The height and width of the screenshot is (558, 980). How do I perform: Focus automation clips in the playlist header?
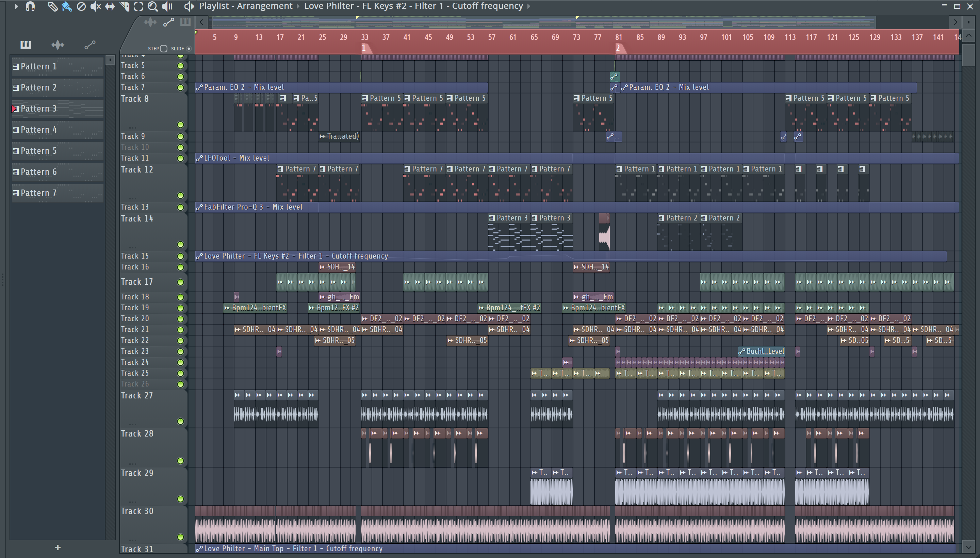click(169, 22)
